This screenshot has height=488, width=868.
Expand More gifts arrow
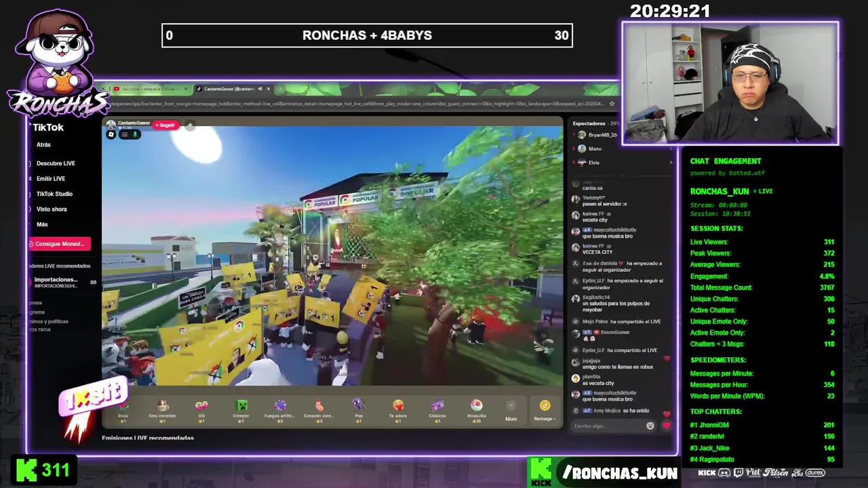[511, 405]
